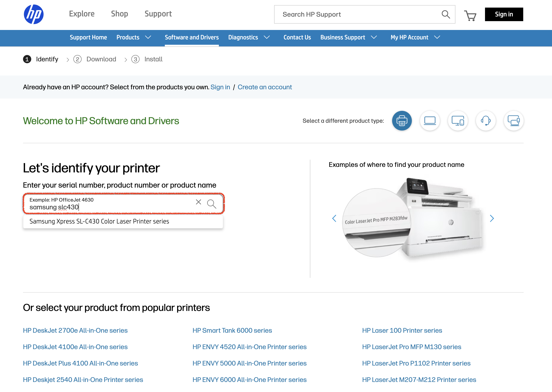This screenshot has height=392, width=552.
Task: Clear the printer search field text
Action: (x=199, y=202)
